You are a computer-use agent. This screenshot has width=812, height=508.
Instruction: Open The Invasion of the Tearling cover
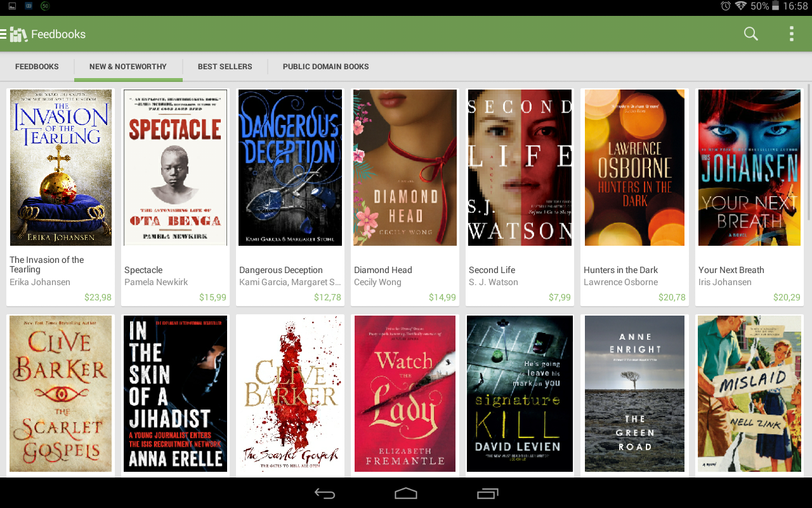coord(61,168)
